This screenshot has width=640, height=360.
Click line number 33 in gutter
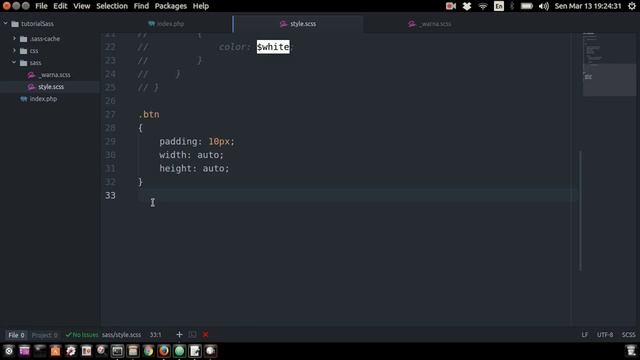tap(110, 196)
